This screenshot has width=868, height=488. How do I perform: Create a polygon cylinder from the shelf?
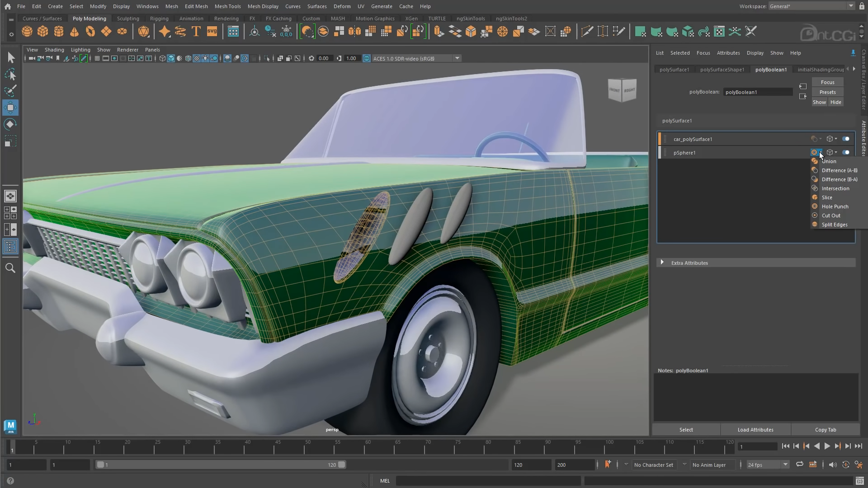[59, 32]
